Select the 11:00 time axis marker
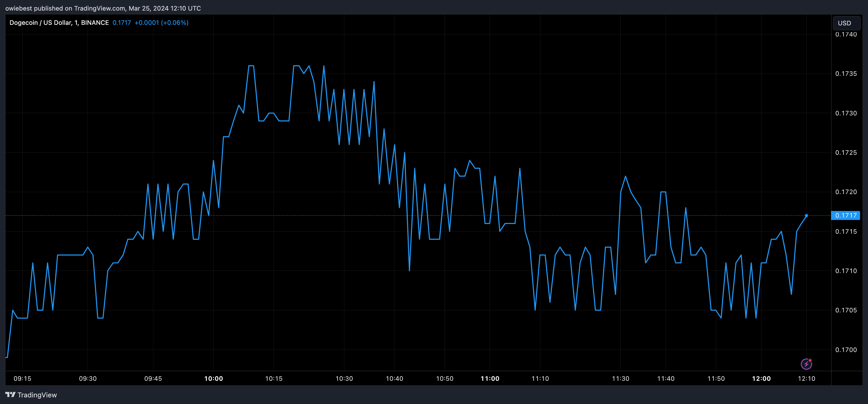868x404 pixels. (490, 378)
